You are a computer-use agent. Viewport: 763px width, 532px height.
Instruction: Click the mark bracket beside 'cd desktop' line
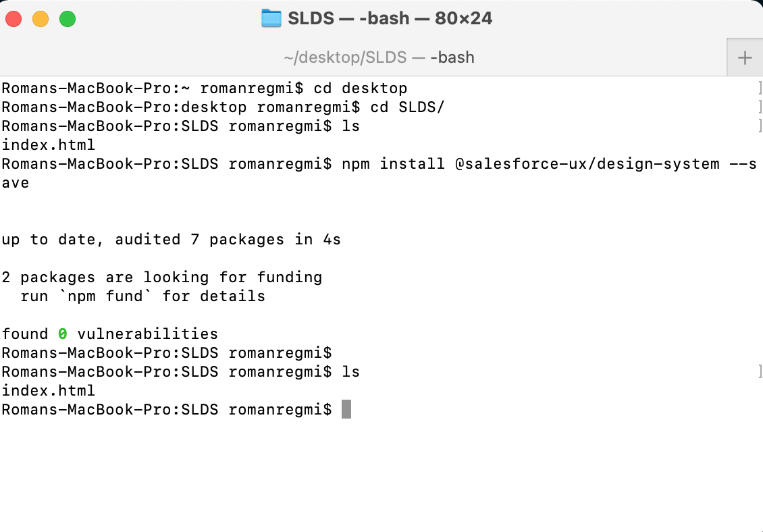pos(760,88)
